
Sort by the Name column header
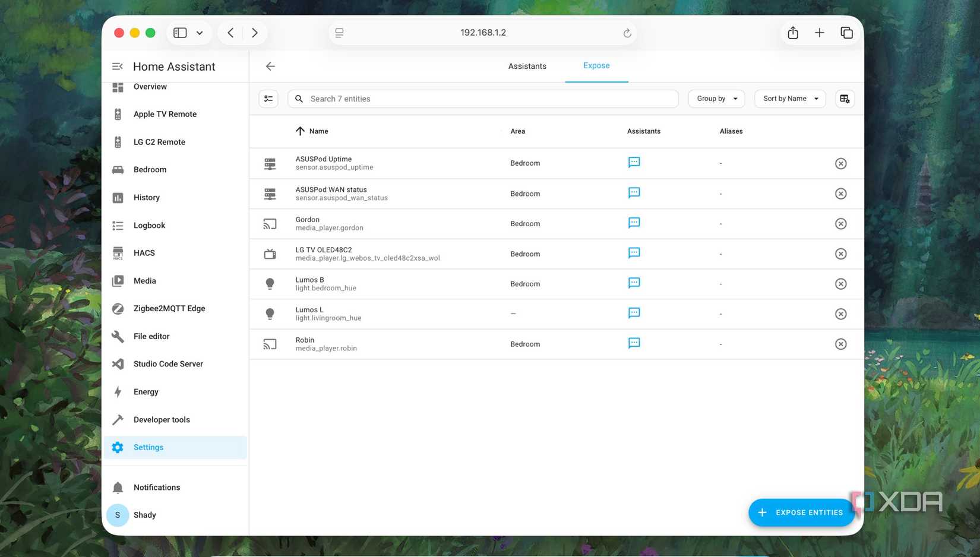point(318,131)
